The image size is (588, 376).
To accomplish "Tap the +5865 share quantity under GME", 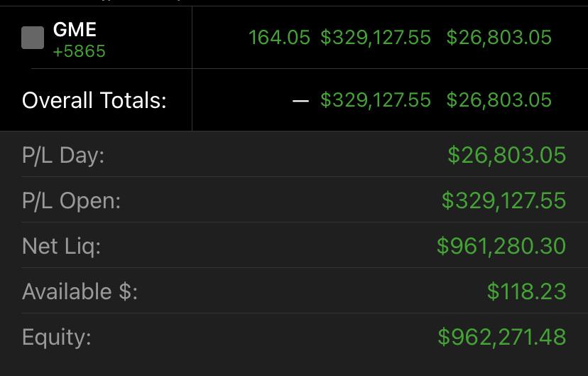I will [x=79, y=52].
